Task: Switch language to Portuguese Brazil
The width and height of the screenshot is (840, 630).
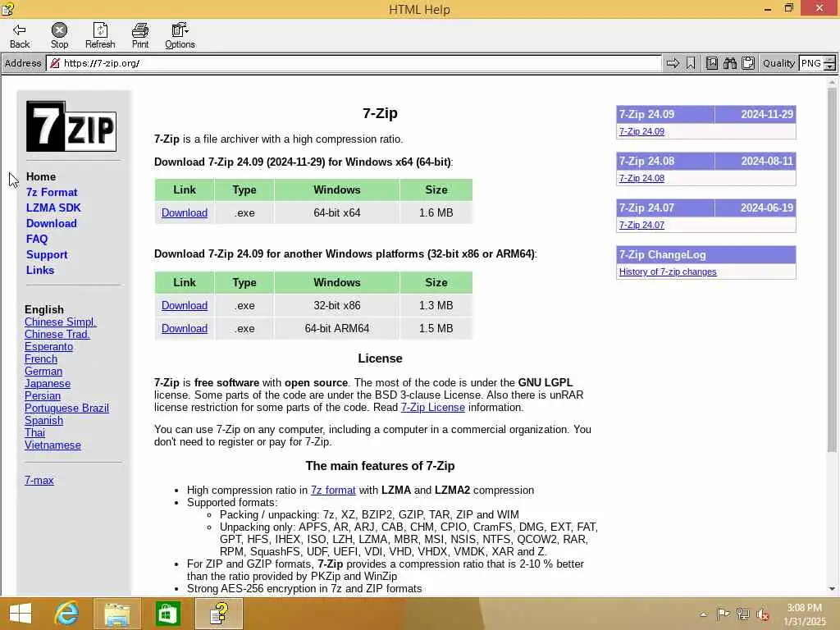Action: point(66,409)
